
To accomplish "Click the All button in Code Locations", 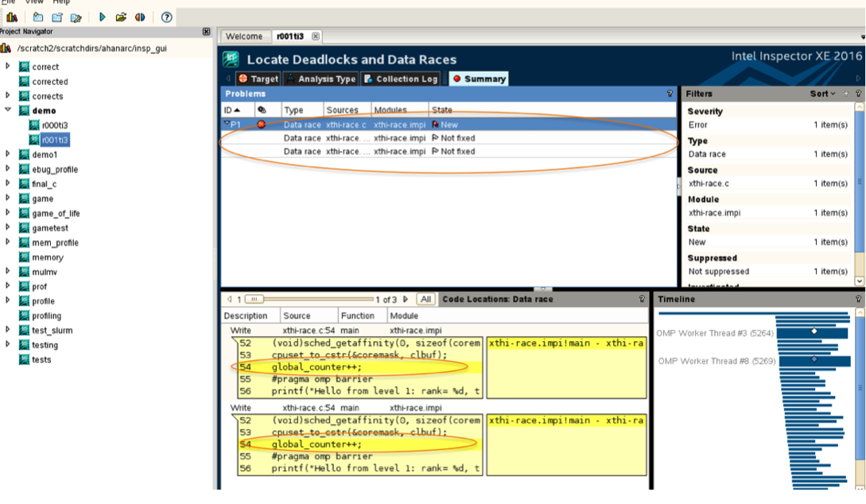I will pyautogui.click(x=424, y=299).
